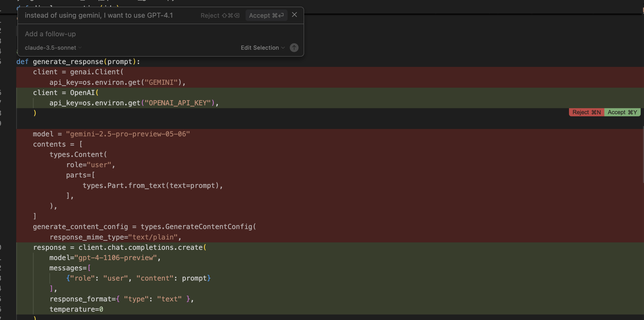Click the "gpt-4-1106-preview" model string
The image size is (644, 320).
coord(115,258)
